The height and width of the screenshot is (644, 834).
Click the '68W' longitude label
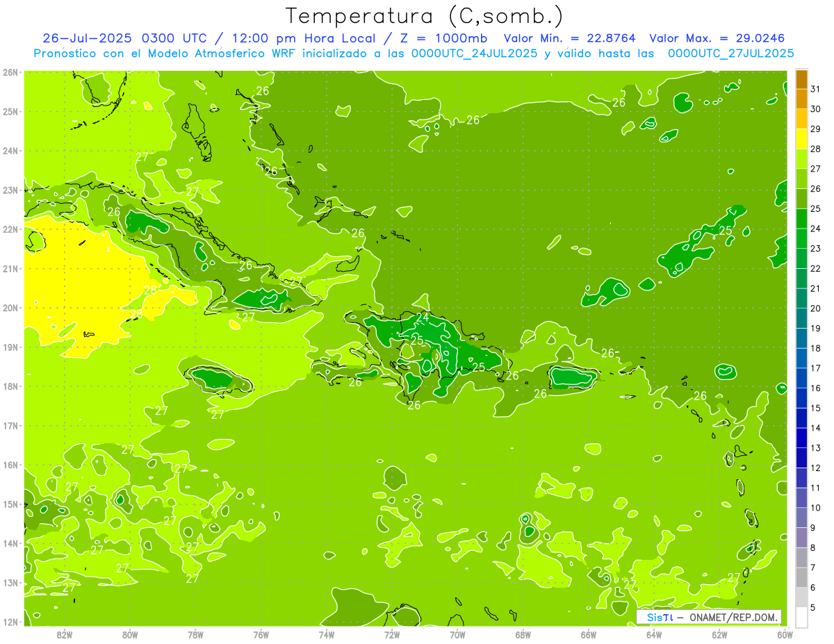[523, 634]
